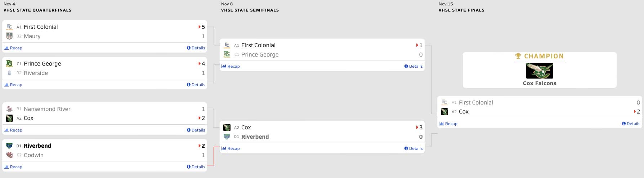Open Details for the state finals match
644x178 pixels.
[x=631, y=124]
